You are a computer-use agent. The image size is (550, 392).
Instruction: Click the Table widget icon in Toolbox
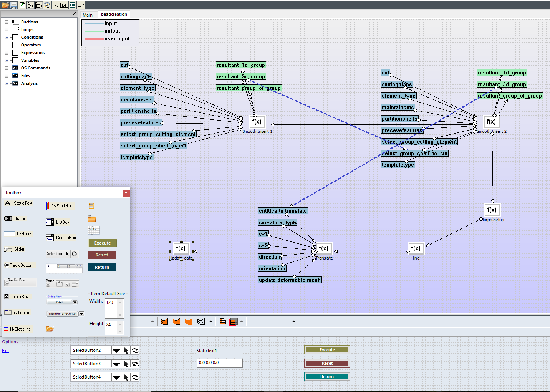coord(93,230)
